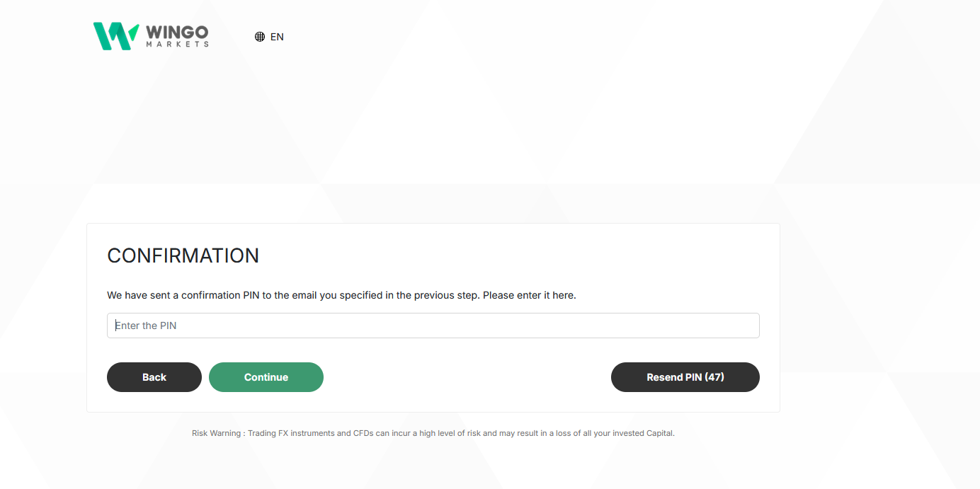Click the Risk Warning label in the footer
Image resolution: width=980 pixels, height=489 pixels.
coord(216,433)
